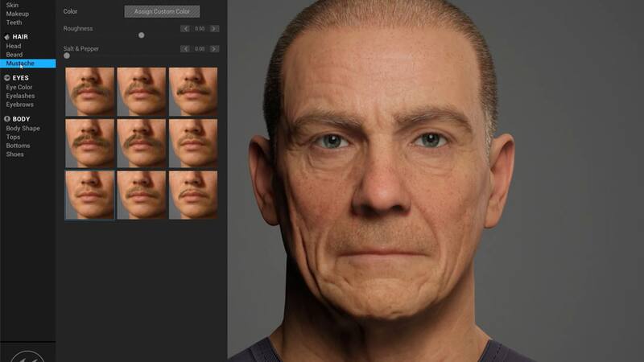The width and height of the screenshot is (644, 362).
Task: Click the Hair section icon
Action: pyautogui.click(x=7, y=37)
